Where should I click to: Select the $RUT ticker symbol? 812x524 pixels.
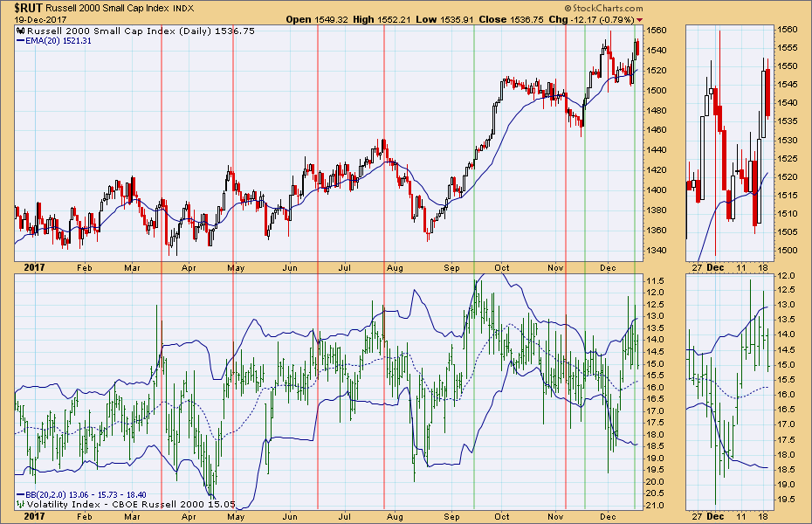click(28, 8)
